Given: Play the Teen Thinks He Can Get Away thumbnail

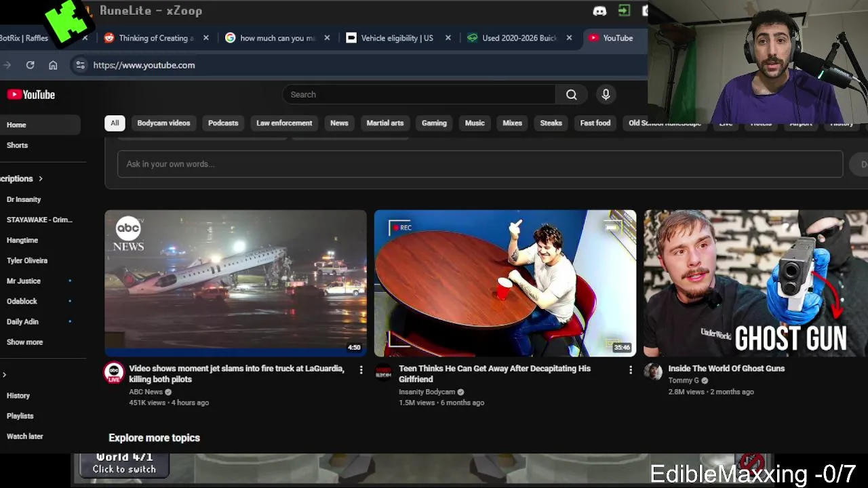Looking at the screenshot, I should click(x=505, y=283).
